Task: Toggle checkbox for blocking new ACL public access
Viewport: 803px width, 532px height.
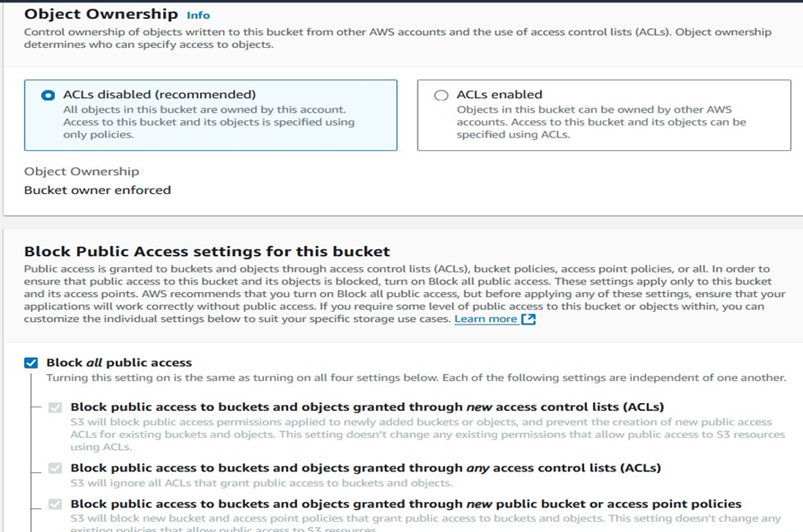Action: click(56, 407)
